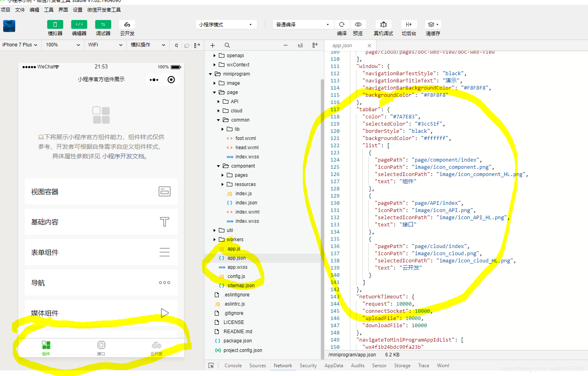Switch to the Sources devtools tab
Viewport: 588px width, 376px height.
point(258,366)
